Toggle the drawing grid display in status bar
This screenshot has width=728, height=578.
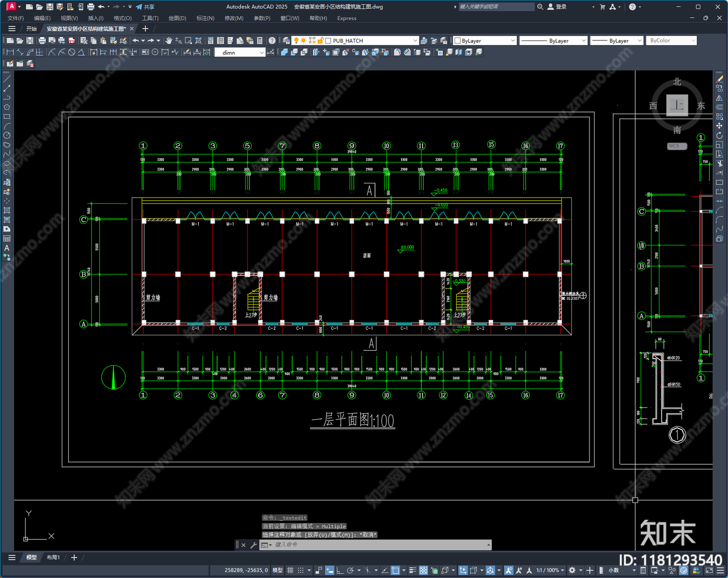[x=290, y=570]
